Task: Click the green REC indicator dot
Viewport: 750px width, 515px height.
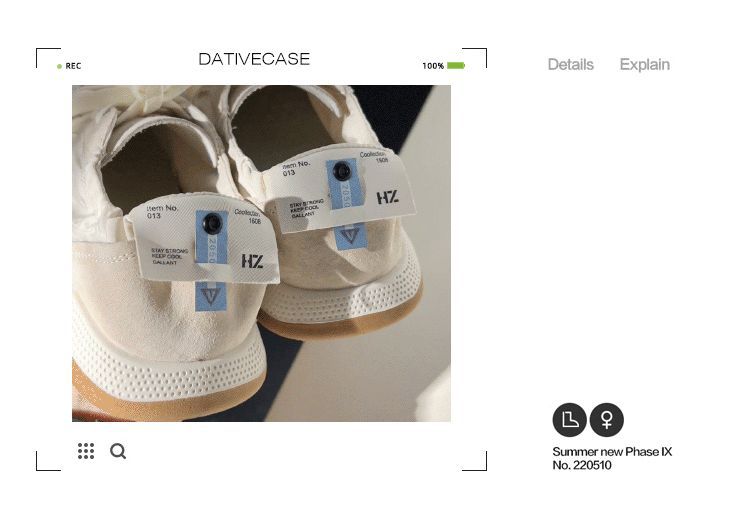Action: [x=59, y=66]
